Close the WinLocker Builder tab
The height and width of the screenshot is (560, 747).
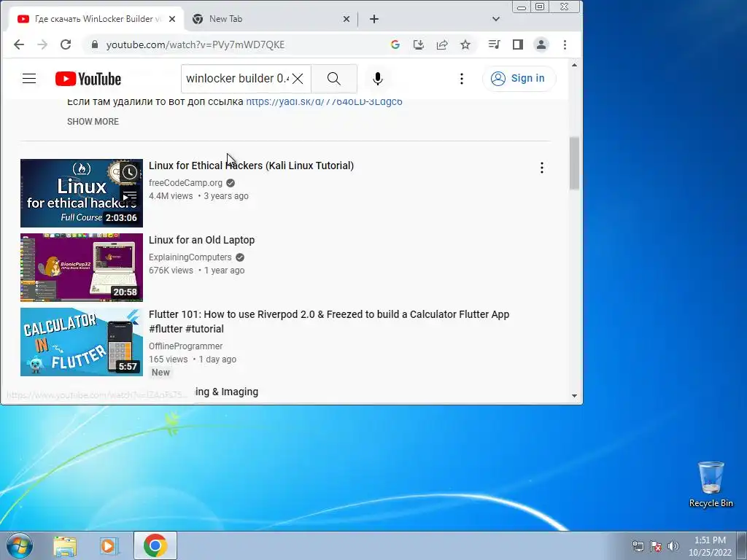(172, 19)
